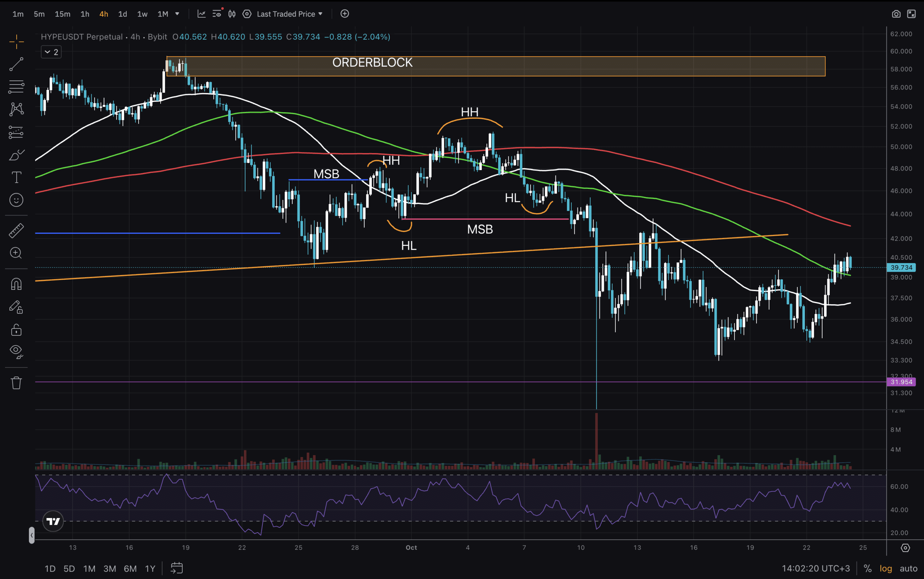Expand the collapsed indicators legend
924x579 pixels.
tap(51, 52)
